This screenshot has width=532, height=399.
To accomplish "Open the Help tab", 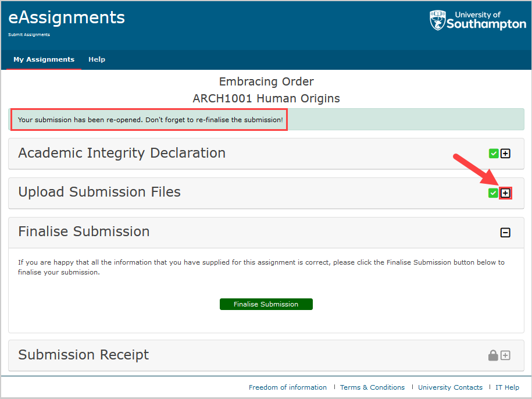I will [x=97, y=59].
